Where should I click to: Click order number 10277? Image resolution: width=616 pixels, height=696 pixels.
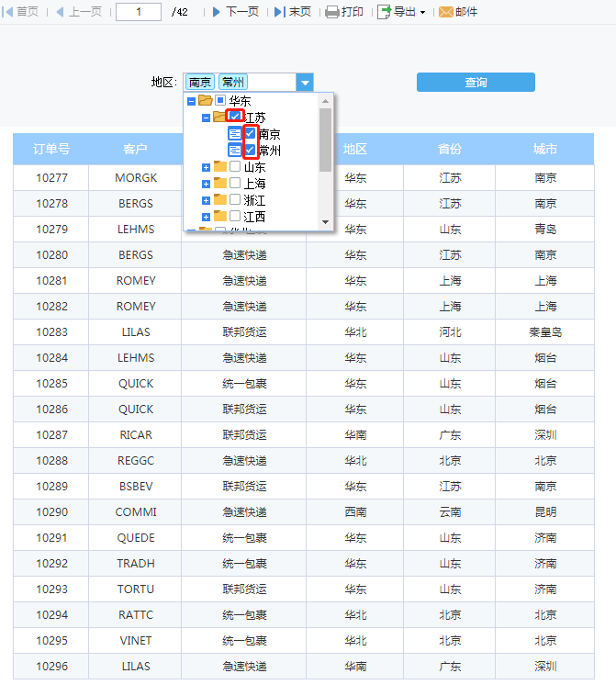52,178
